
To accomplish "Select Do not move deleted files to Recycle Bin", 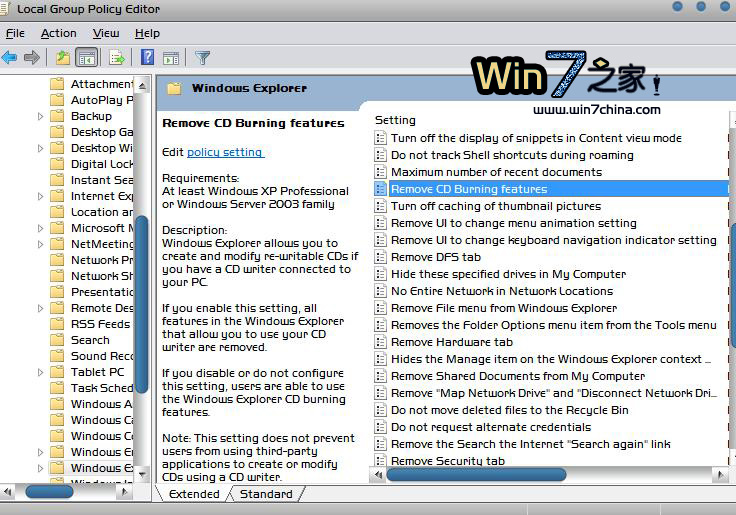I will point(509,410).
